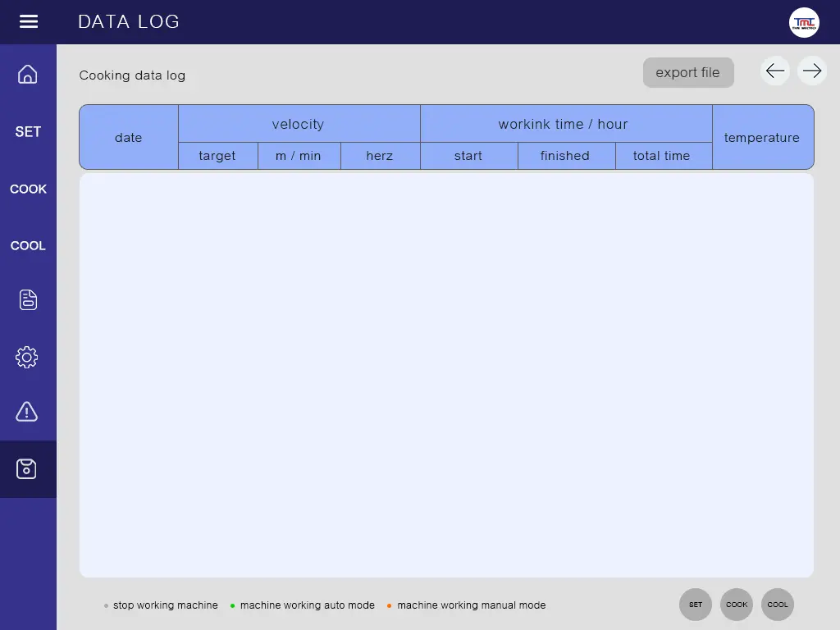Open the document report icon in sidebar
The width and height of the screenshot is (840, 630).
(x=28, y=300)
